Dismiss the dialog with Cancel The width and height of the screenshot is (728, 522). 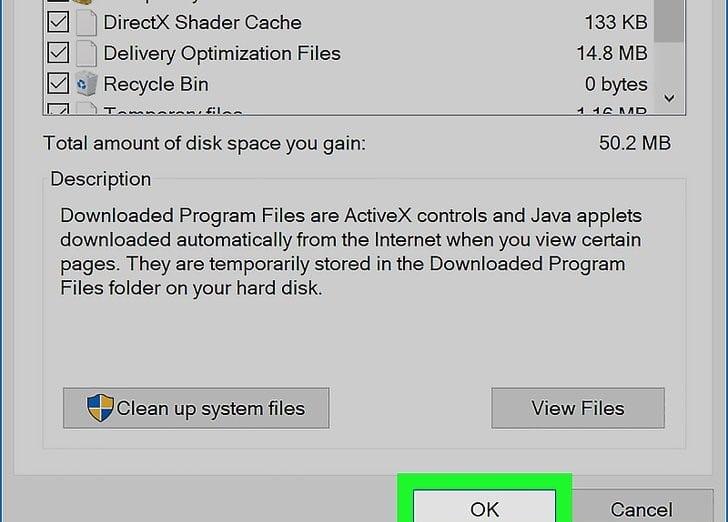[641, 508]
